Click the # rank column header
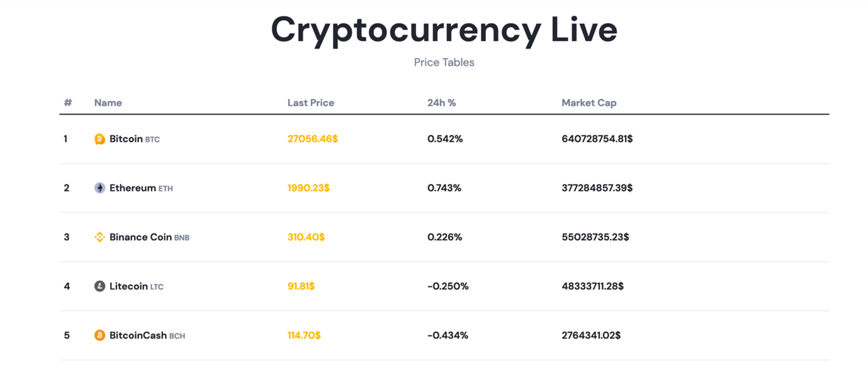 [68, 103]
